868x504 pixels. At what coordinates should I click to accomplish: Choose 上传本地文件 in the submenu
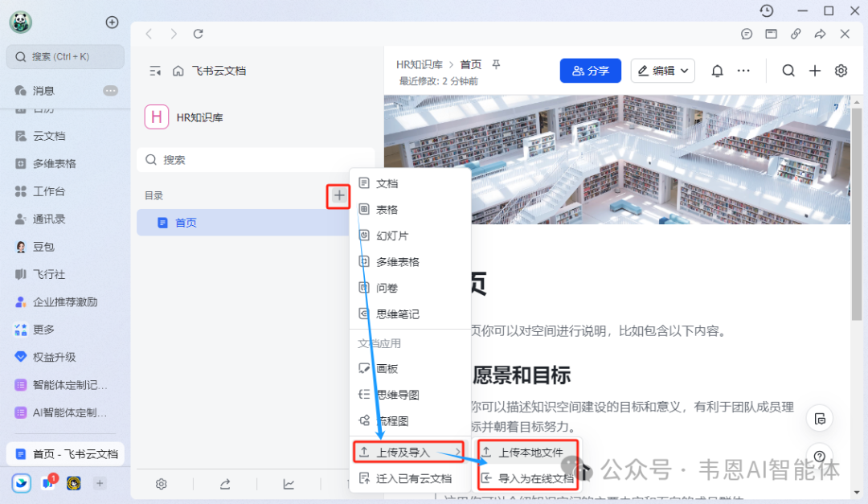pyautogui.click(x=527, y=453)
